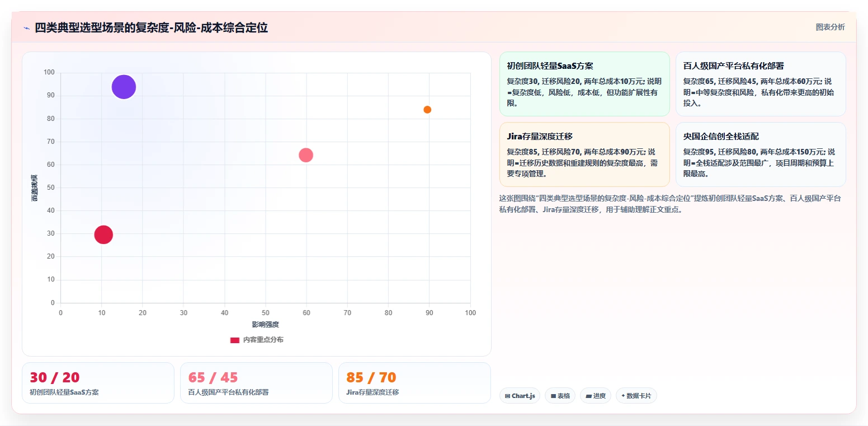The height and width of the screenshot is (426, 868).
Task: Click the 30 / 20 stat card
Action: [x=98, y=383]
